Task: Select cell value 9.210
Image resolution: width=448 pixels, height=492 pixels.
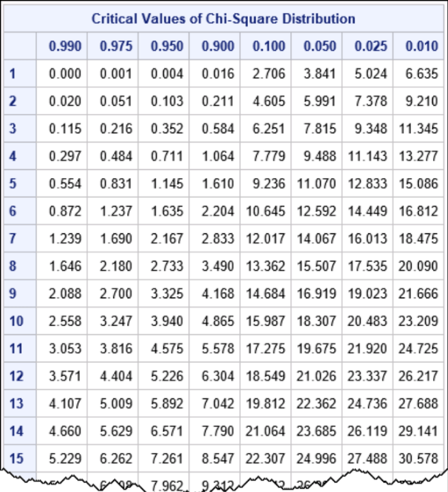Action: click(421, 101)
